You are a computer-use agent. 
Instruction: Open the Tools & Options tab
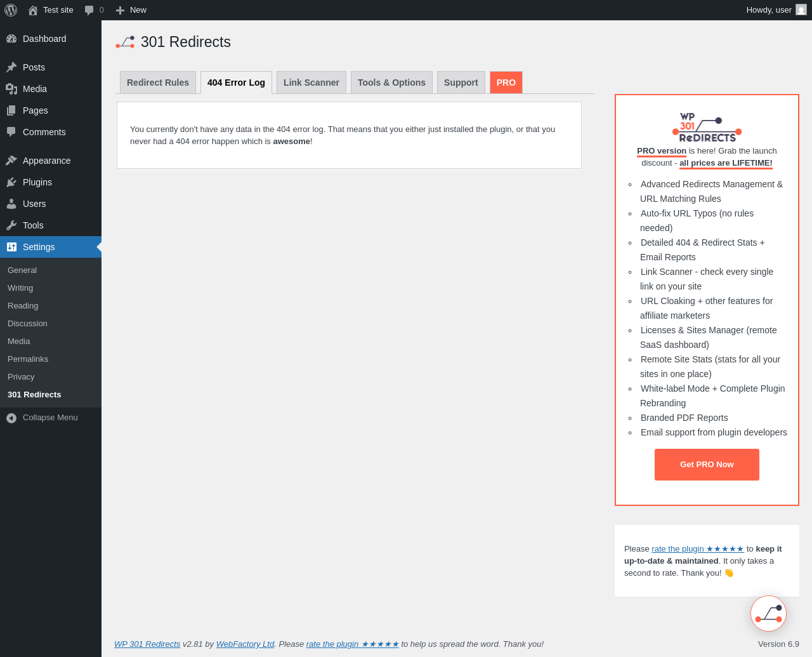391,83
